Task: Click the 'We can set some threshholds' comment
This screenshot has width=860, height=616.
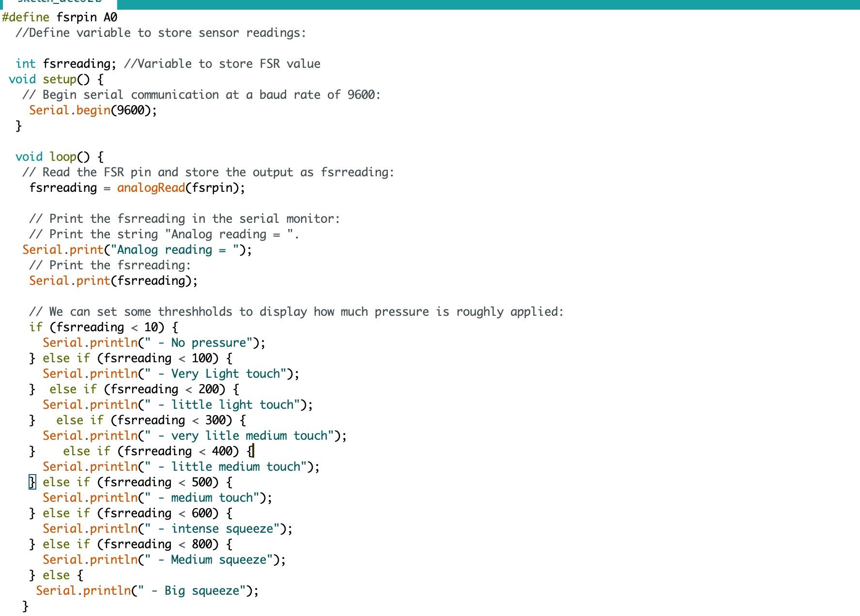Action: coord(296,312)
